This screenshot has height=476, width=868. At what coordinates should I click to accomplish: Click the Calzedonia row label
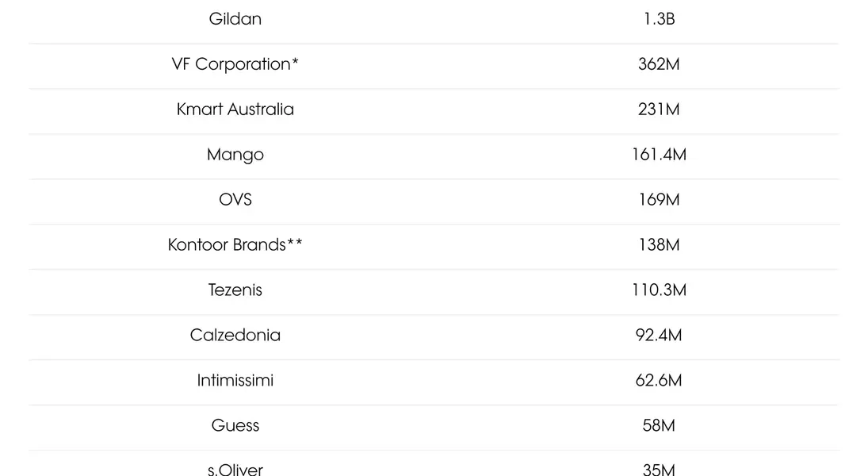235,336
